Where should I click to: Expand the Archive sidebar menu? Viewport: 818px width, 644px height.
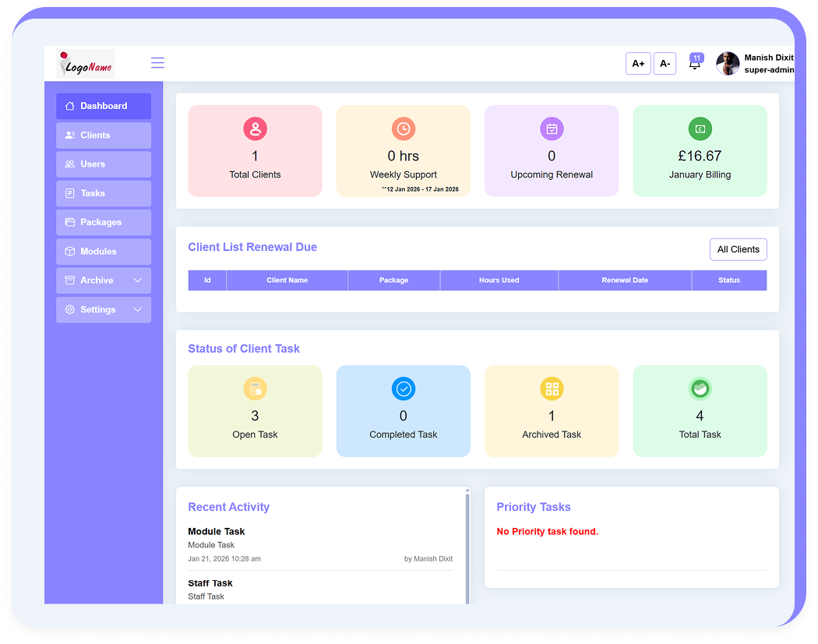coord(104,280)
